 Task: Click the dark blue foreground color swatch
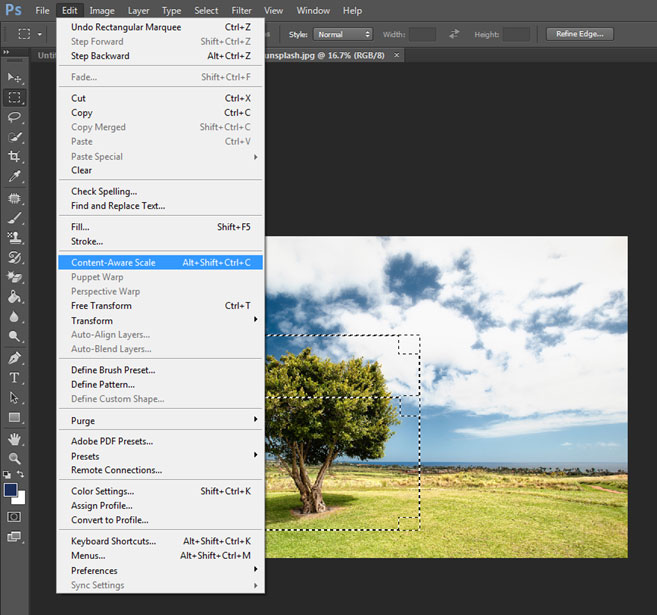click(11, 490)
